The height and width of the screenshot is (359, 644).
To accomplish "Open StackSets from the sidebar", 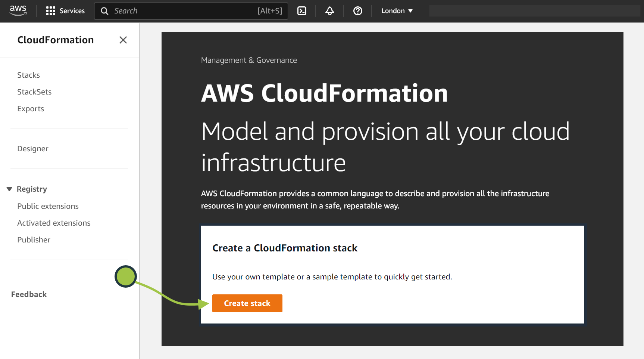I will click(x=34, y=92).
